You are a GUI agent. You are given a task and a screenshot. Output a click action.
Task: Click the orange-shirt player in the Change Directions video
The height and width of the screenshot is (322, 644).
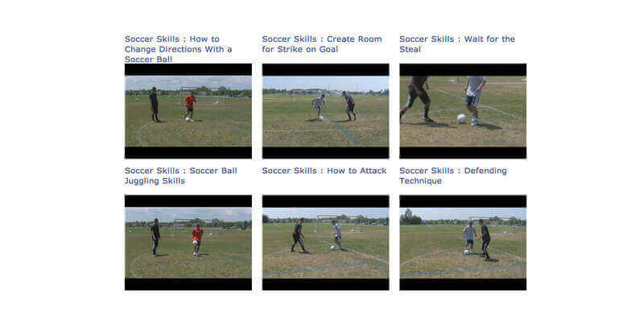click(189, 106)
